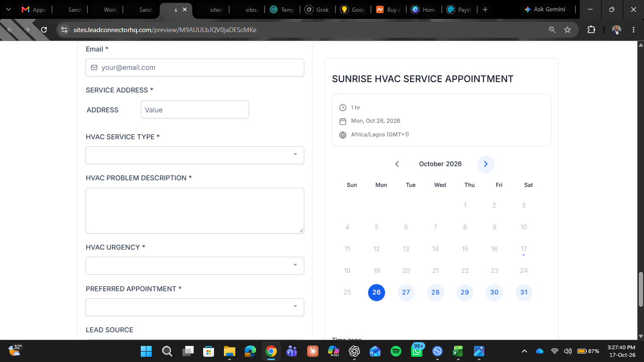Select October 27 on calendar
This screenshot has width=644, height=362.
(x=406, y=293)
